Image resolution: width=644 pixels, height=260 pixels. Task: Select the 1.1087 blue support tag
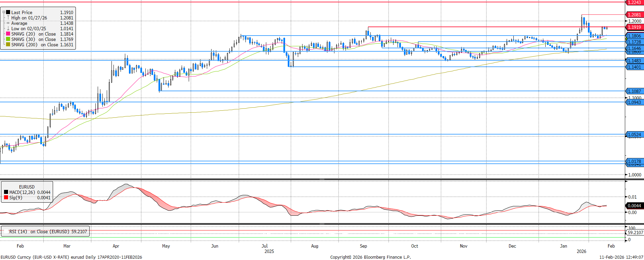(634, 91)
